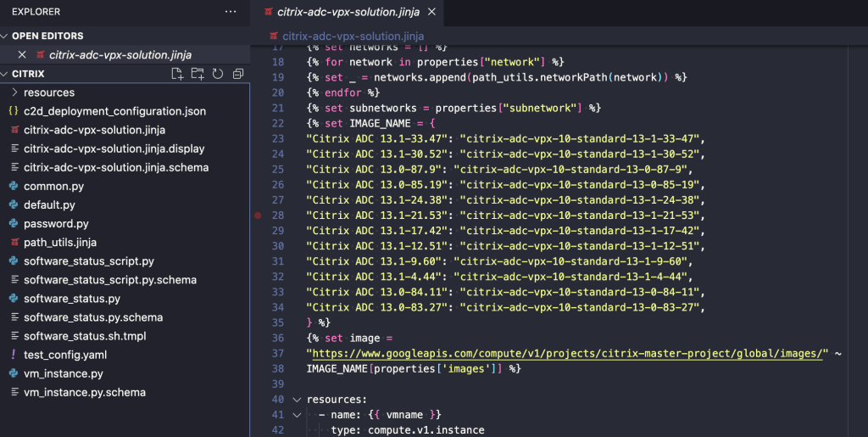Open software_status.py file
This screenshot has height=437, width=868.
click(72, 299)
